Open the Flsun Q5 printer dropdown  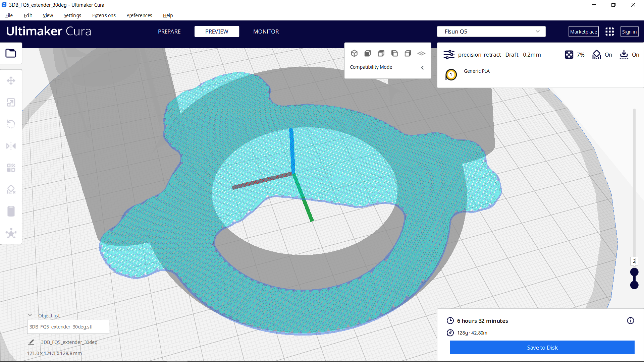click(x=491, y=31)
